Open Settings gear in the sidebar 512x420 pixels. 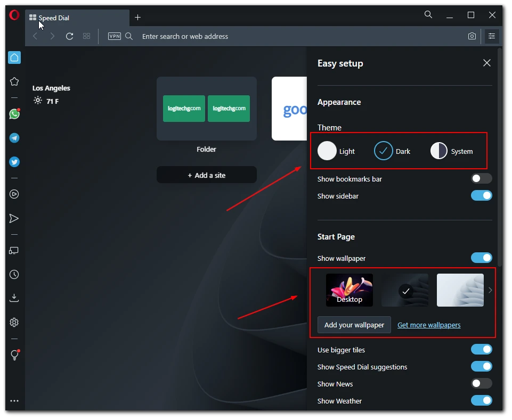coord(14,323)
